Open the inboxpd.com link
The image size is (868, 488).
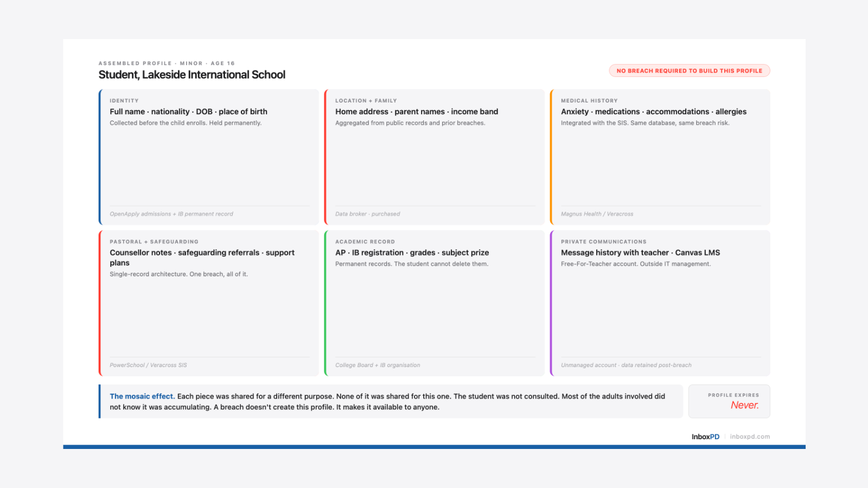[x=750, y=436]
